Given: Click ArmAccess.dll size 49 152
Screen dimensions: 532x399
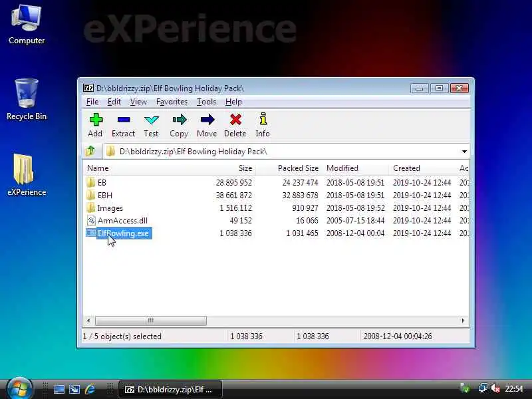Looking at the screenshot, I should pyautogui.click(x=241, y=221).
